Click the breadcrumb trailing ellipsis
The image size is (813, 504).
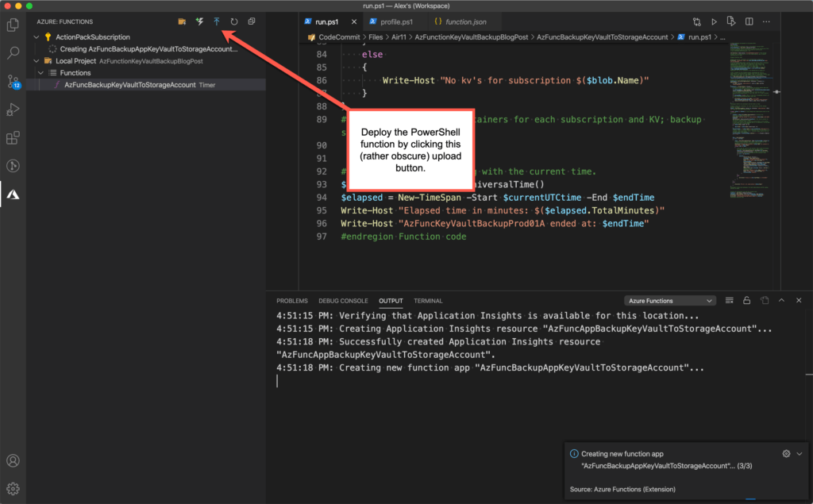[x=722, y=37]
